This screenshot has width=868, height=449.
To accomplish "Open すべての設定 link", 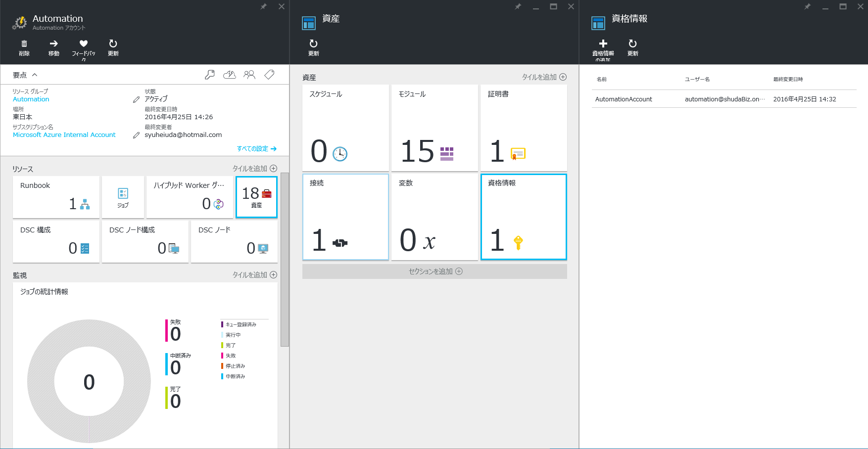I will pyautogui.click(x=256, y=149).
